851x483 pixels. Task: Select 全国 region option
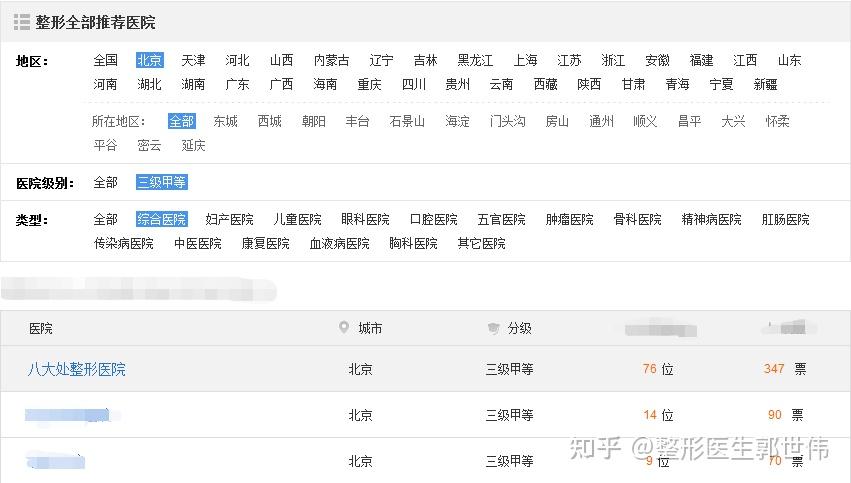point(105,60)
